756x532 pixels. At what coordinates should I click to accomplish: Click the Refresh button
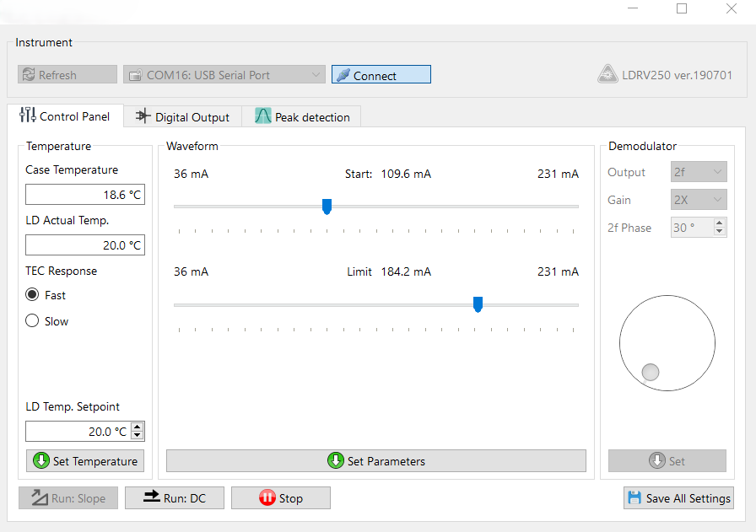pos(67,75)
